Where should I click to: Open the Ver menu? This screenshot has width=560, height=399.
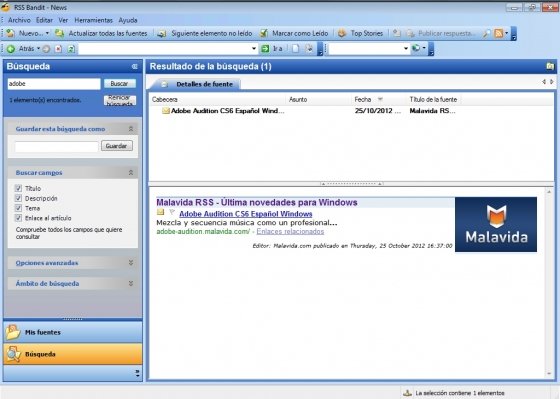coord(63,20)
